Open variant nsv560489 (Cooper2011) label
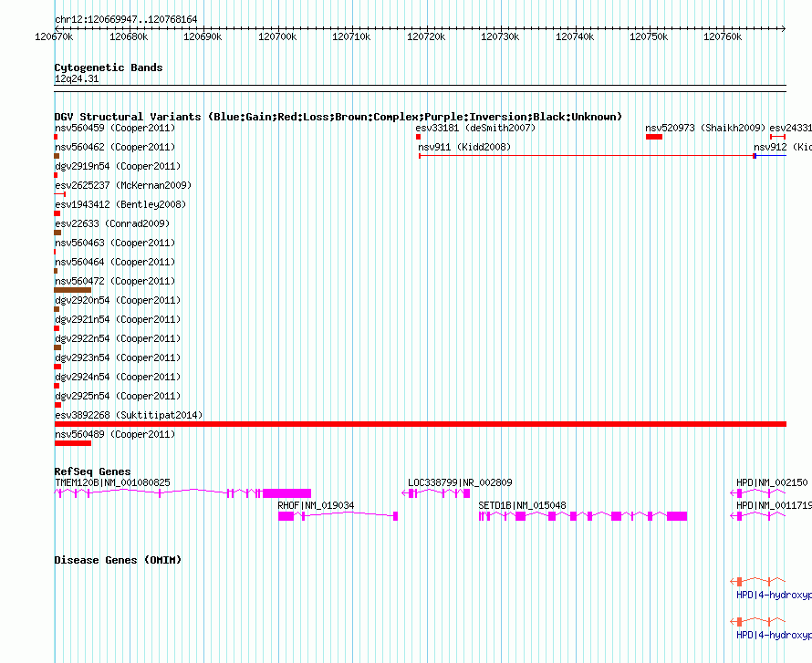 pyautogui.click(x=115, y=434)
